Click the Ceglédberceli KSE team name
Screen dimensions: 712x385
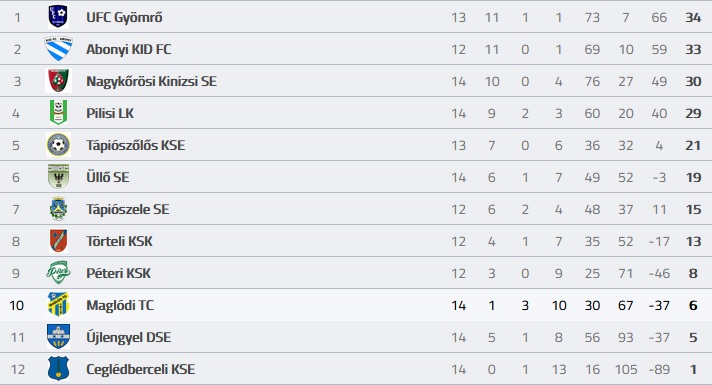(x=141, y=369)
